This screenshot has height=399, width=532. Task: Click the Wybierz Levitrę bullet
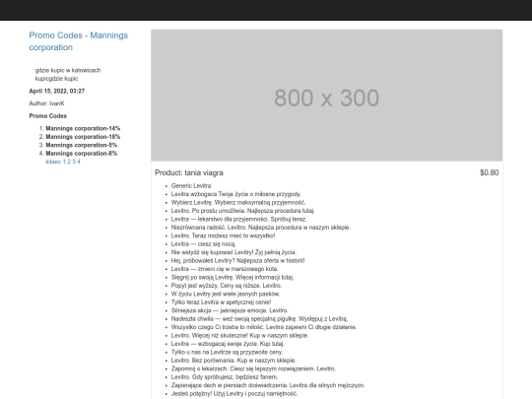coord(238,203)
